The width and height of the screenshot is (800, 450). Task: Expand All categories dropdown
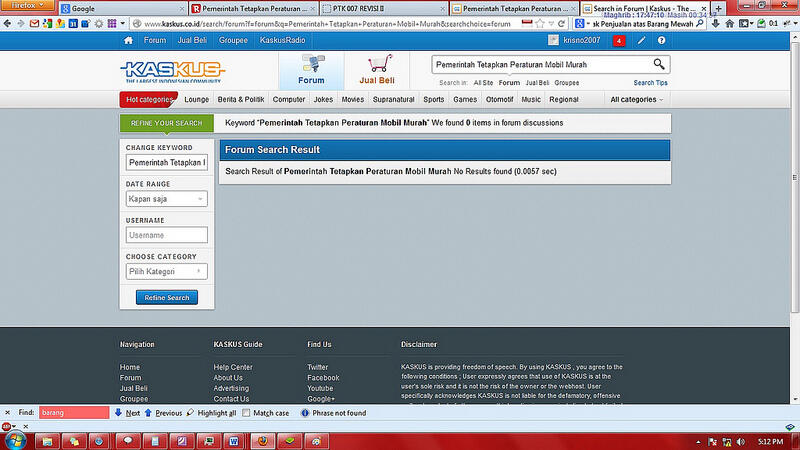point(637,99)
